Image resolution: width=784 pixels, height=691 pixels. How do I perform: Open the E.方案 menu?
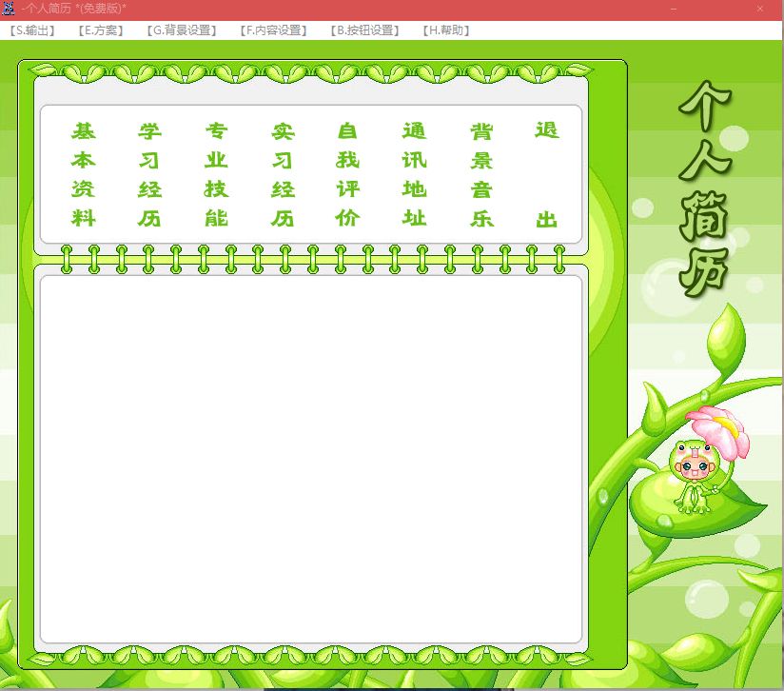click(x=101, y=30)
